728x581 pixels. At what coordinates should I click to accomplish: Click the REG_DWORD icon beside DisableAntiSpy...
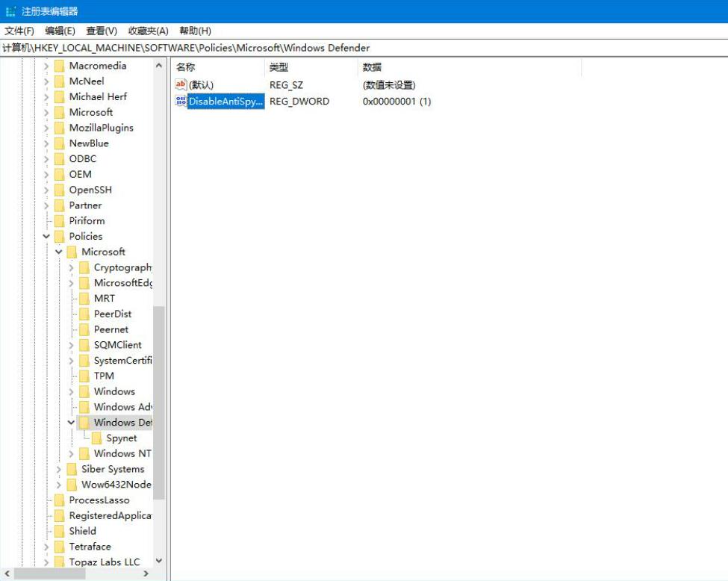(180, 102)
